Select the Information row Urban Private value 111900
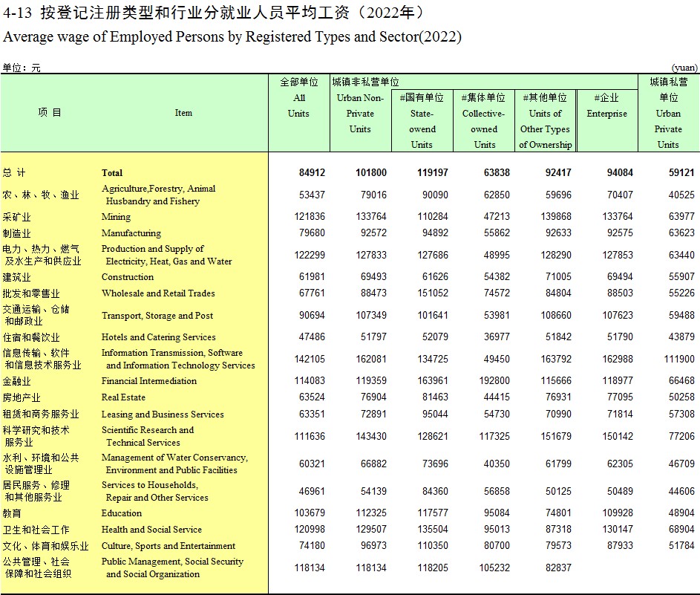 [679, 359]
